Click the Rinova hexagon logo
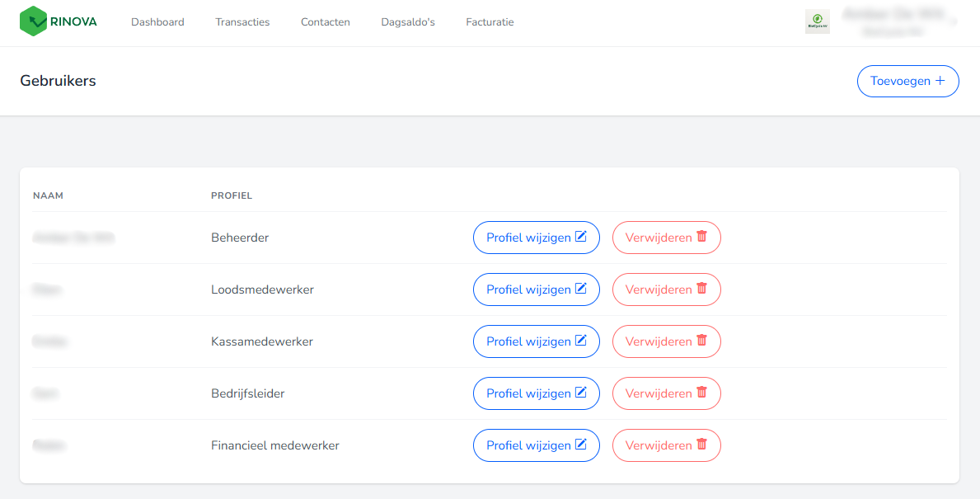 [34, 21]
